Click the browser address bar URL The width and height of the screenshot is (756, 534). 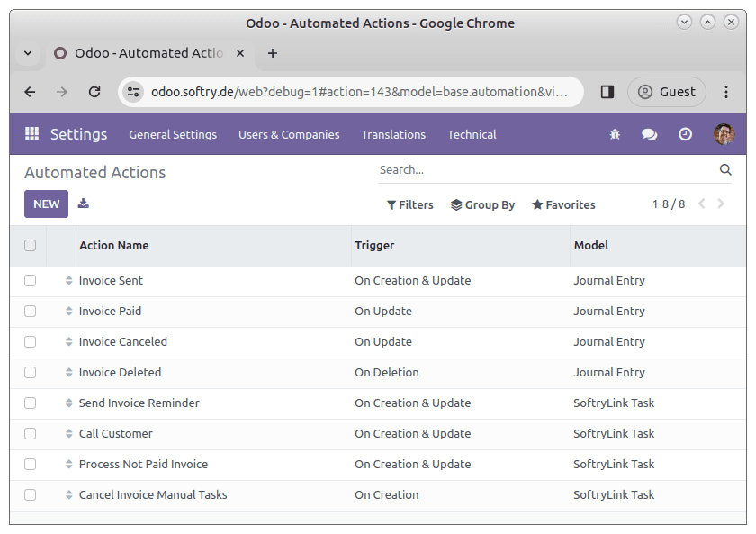tap(359, 92)
